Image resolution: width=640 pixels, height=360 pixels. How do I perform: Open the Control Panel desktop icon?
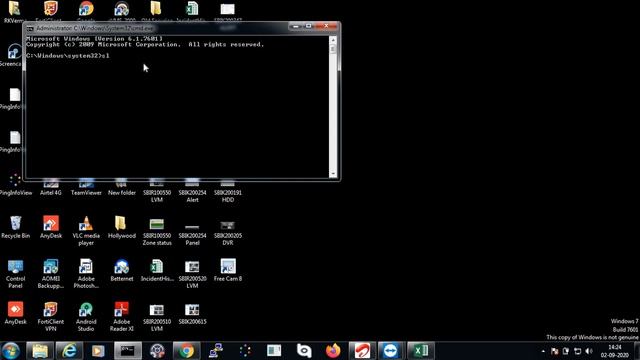(x=16, y=274)
